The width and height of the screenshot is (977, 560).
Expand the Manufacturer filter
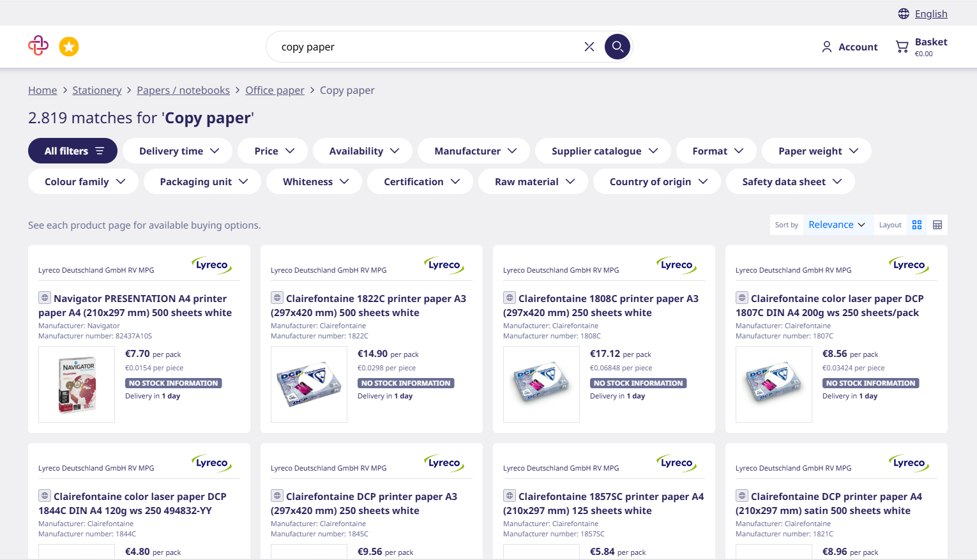474,151
